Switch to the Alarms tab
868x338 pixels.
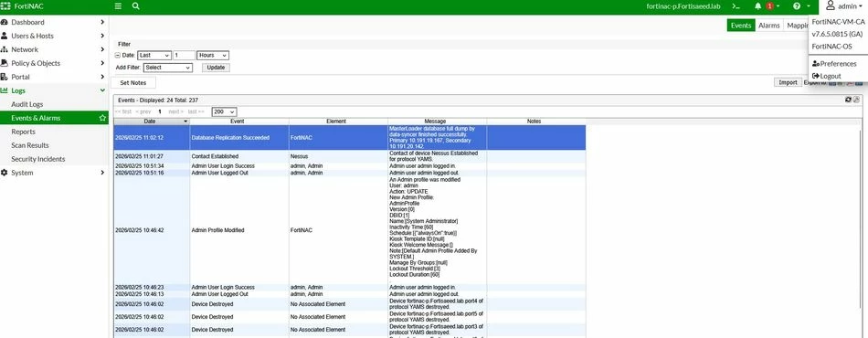[769, 26]
